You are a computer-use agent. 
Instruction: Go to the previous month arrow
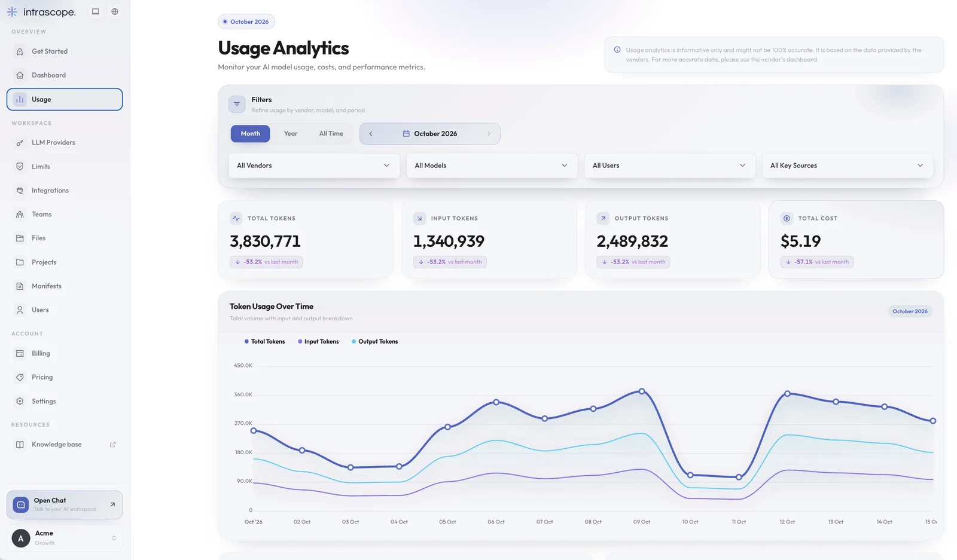(x=371, y=133)
